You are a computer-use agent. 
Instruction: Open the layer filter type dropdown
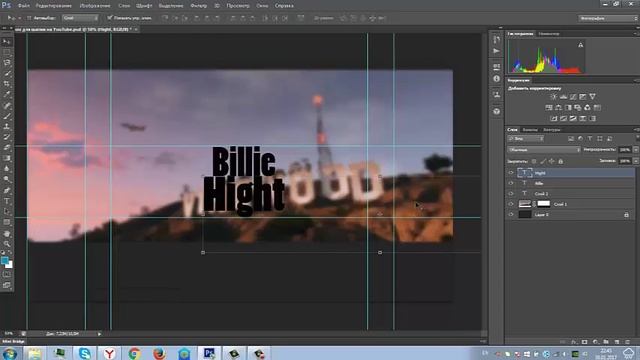tap(526, 139)
